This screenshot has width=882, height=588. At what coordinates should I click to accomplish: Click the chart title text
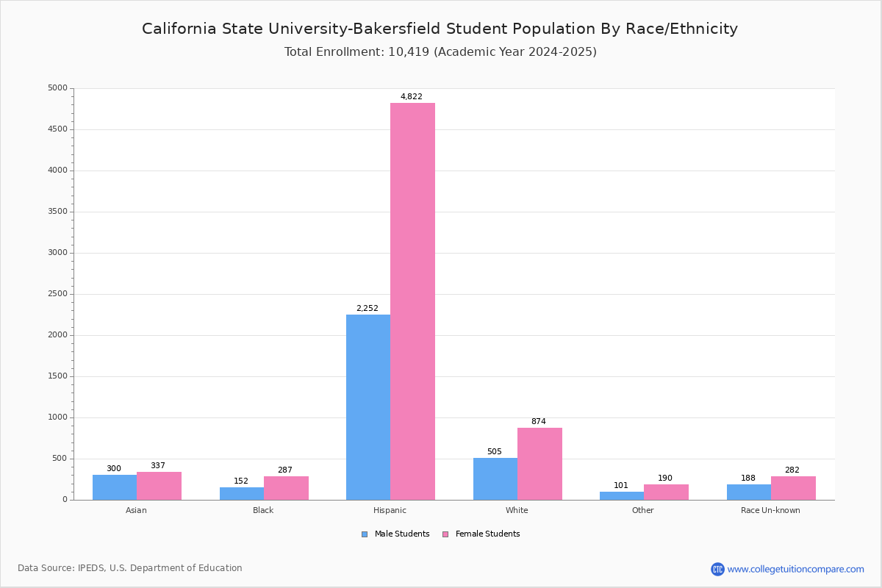tap(440, 29)
